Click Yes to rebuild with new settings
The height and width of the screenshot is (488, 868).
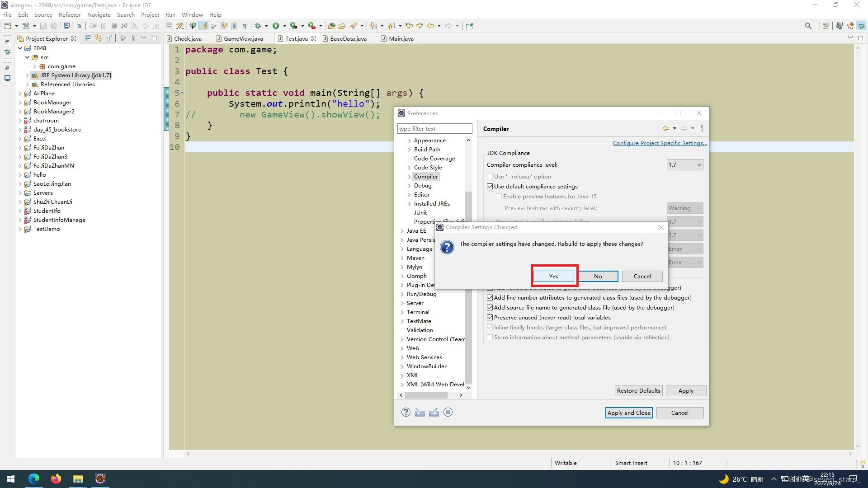coord(554,276)
